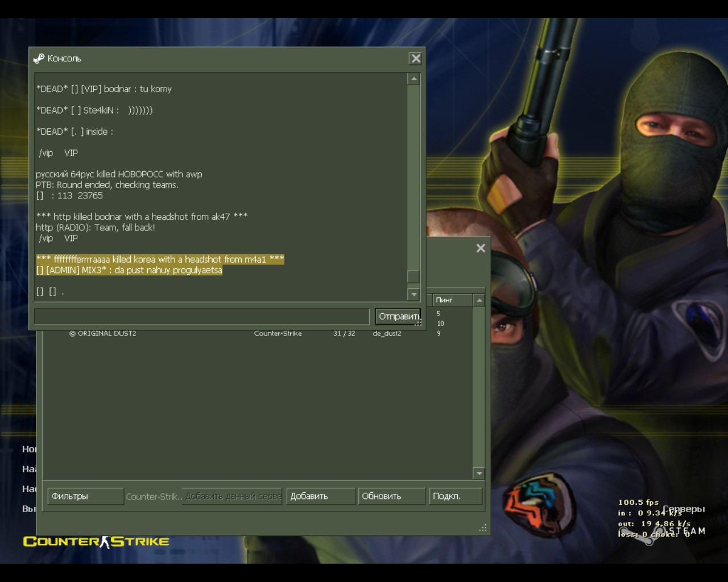Click the console scroll-up arrow
The image size is (728, 582).
point(413,79)
